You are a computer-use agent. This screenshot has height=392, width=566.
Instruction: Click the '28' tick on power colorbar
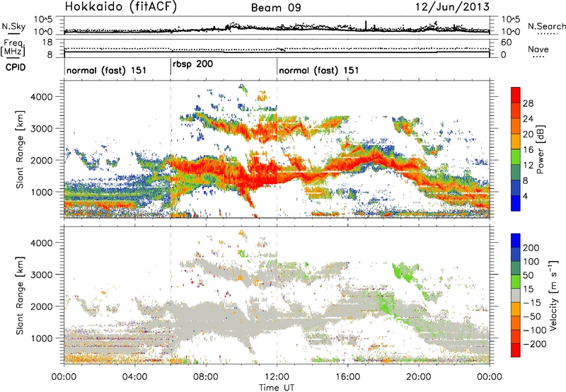tap(528, 103)
